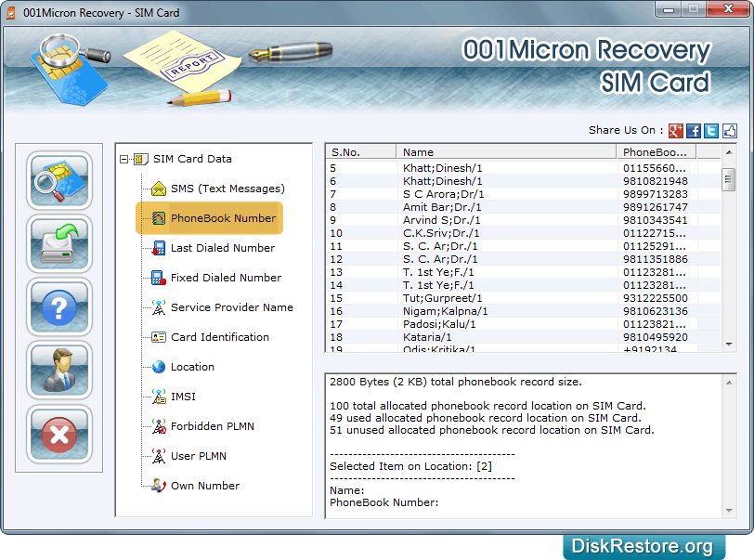754x560 pixels.
Task: Minimize the 001Micron Recovery window
Action: pyautogui.click(x=669, y=9)
